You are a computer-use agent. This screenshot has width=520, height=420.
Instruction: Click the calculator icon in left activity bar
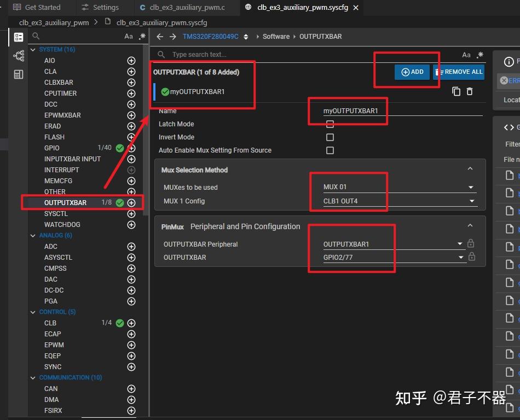19,74
